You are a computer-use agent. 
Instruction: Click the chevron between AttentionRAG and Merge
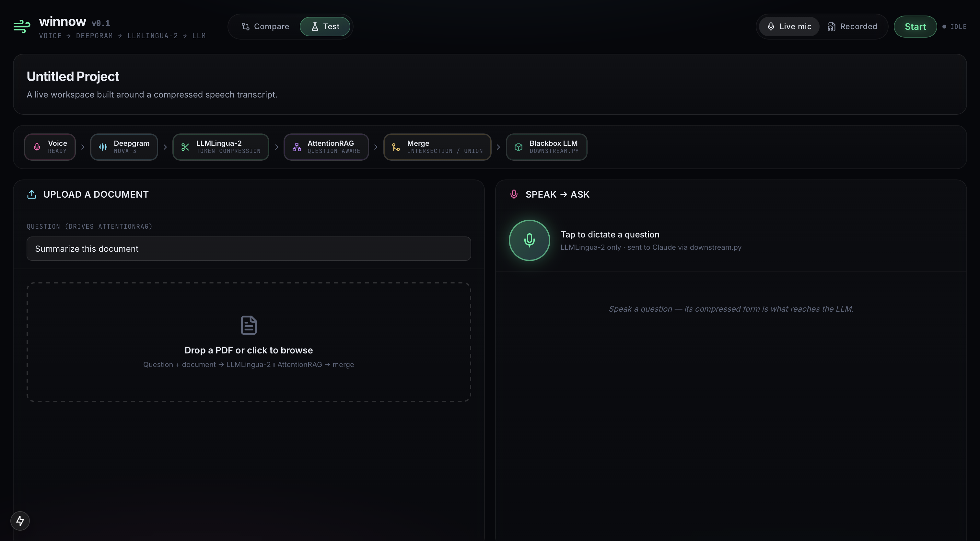(376, 147)
